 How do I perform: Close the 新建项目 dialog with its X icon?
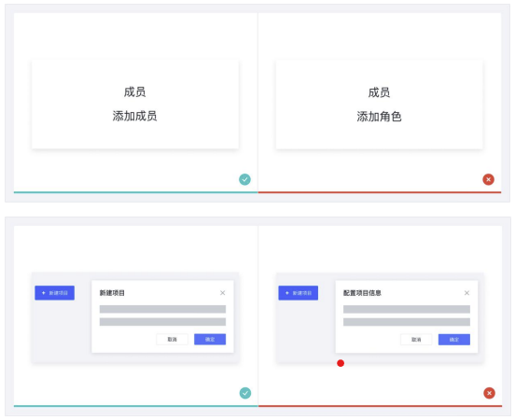223,293
